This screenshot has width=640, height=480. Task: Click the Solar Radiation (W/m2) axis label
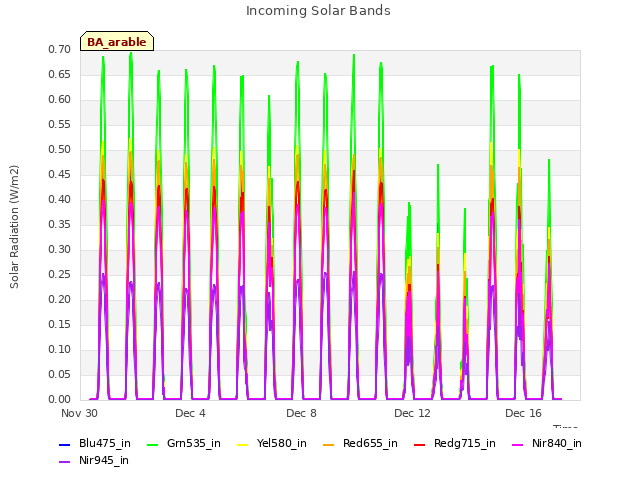(14, 227)
